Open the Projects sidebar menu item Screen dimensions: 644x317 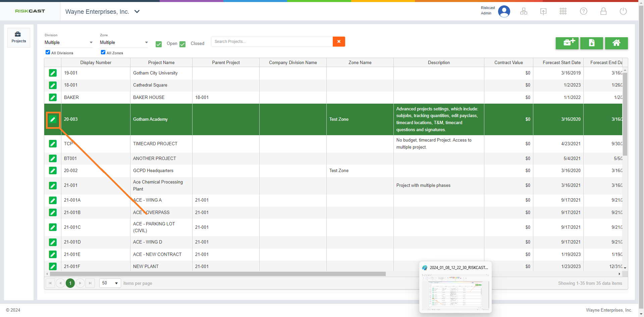coord(19,37)
